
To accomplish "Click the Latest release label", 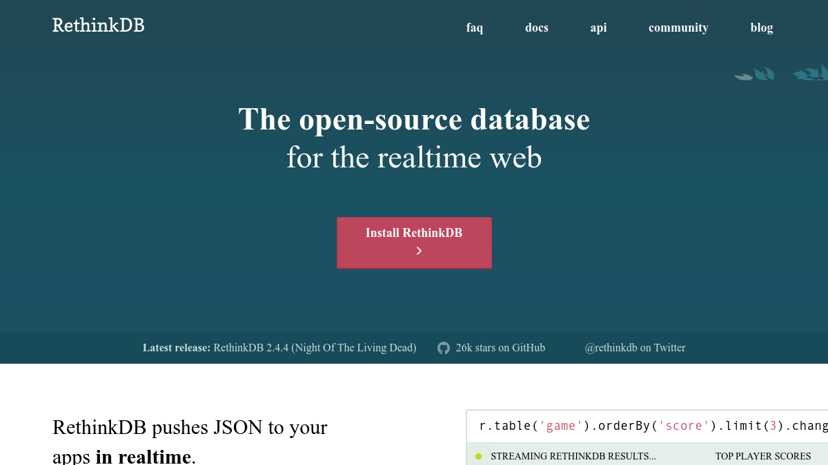I will [176, 348].
